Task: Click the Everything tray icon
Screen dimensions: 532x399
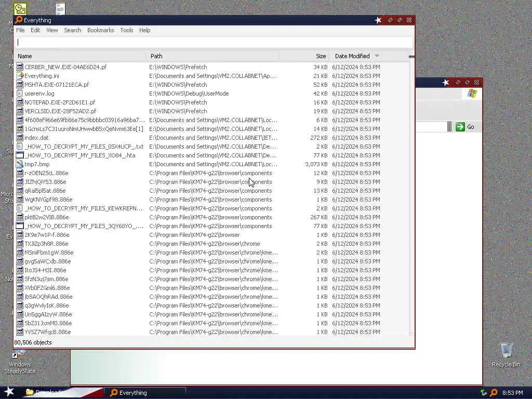Action: pos(494,393)
